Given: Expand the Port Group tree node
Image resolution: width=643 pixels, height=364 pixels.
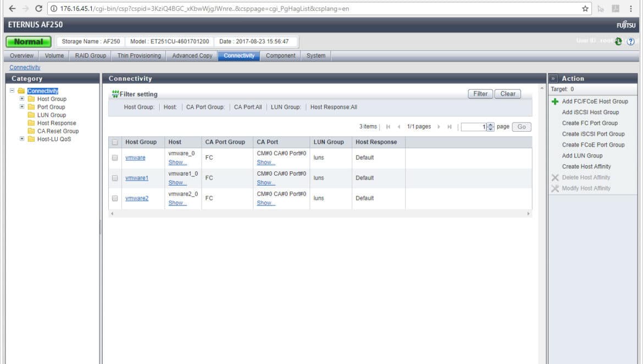Looking at the screenshot, I should pyautogui.click(x=22, y=107).
